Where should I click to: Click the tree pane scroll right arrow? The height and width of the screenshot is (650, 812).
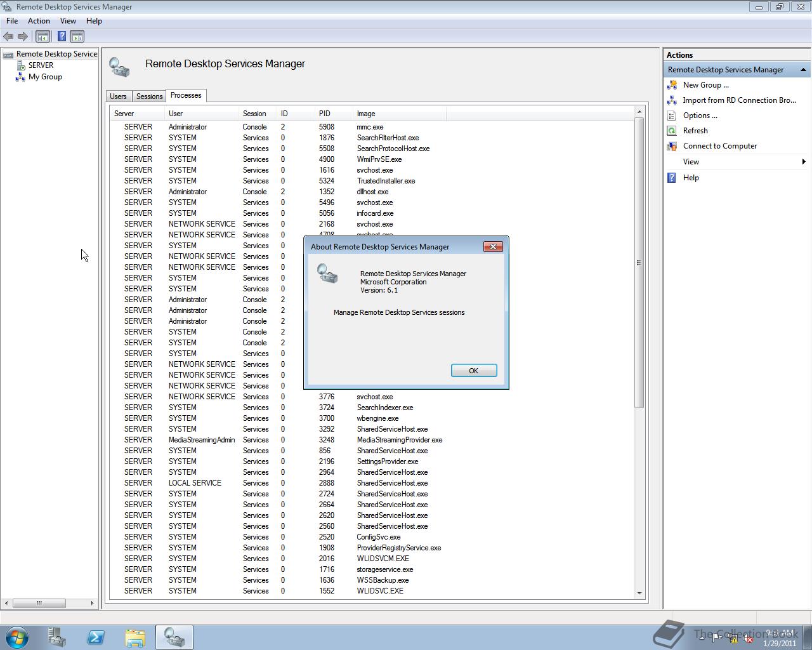click(x=92, y=603)
